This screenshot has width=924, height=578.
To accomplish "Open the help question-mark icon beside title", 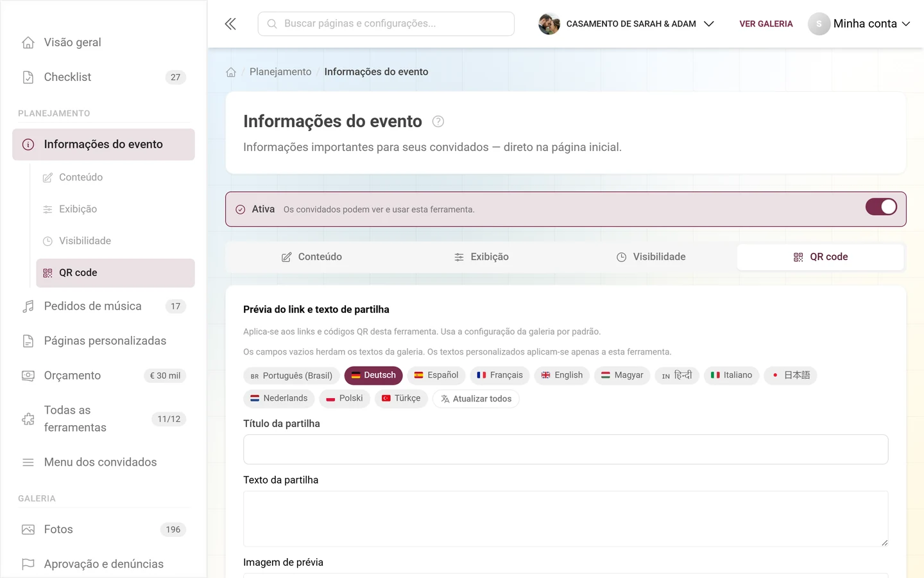I will point(438,121).
